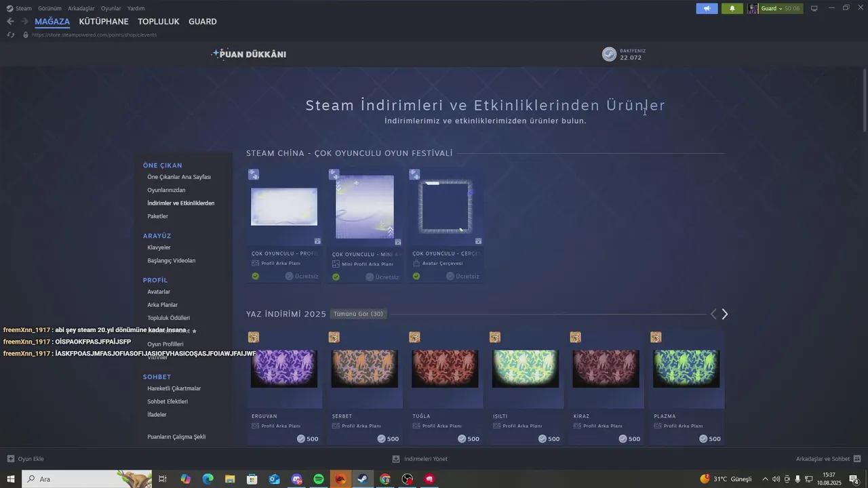Viewport: 868px width, 488px height.
Task: Open Paketler in sidebar
Action: pyautogui.click(x=157, y=216)
